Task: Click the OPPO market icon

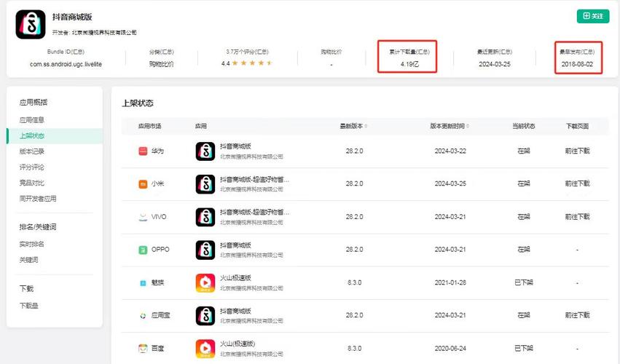Action: (143, 250)
